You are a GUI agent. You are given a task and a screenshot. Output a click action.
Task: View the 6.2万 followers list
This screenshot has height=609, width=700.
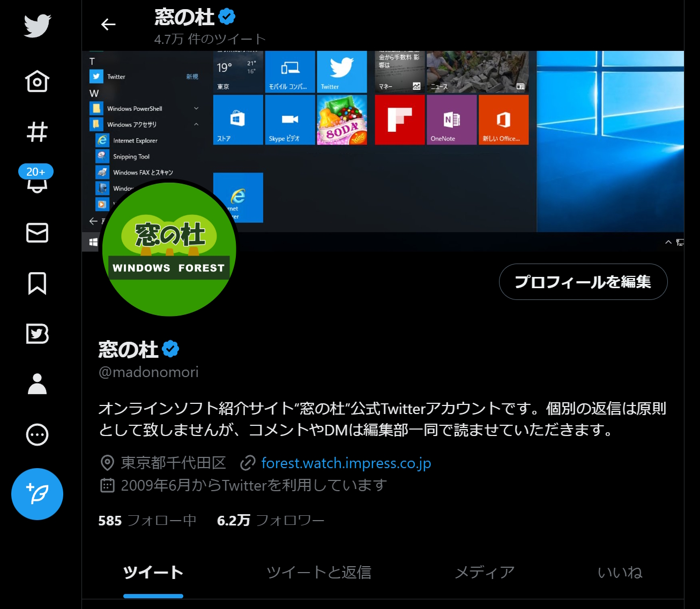(270, 520)
